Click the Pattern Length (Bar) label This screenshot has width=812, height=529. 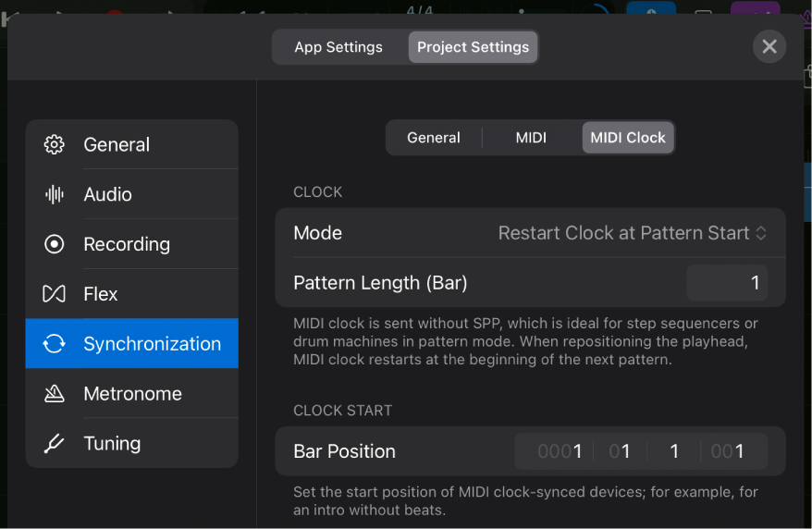coord(380,283)
